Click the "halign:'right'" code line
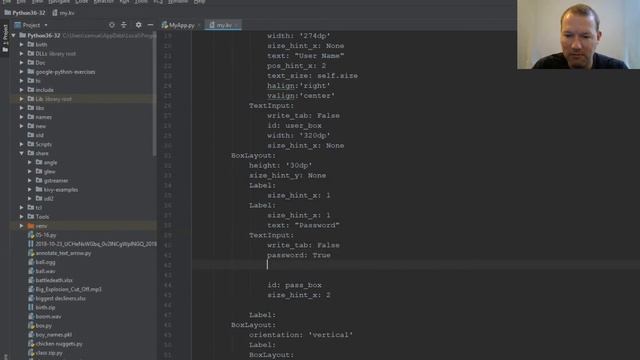The image size is (640, 360). point(299,86)
